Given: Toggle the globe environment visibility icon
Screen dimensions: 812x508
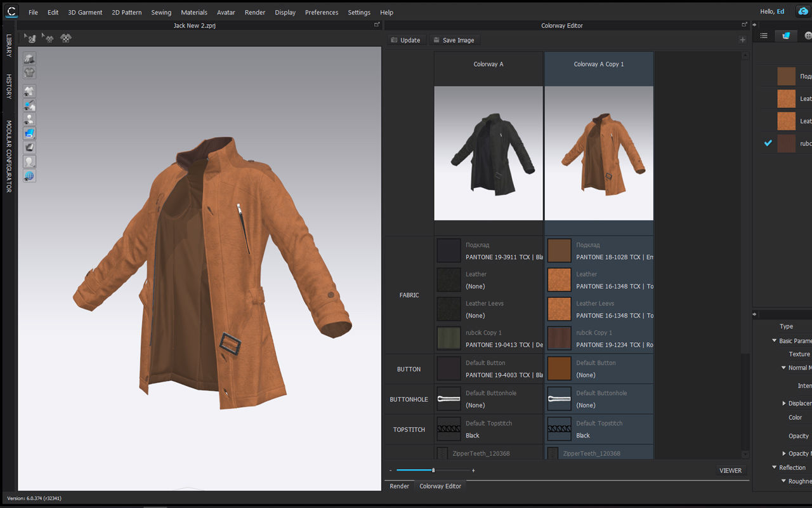Looking at the screenshot, I should click(29, 176).
